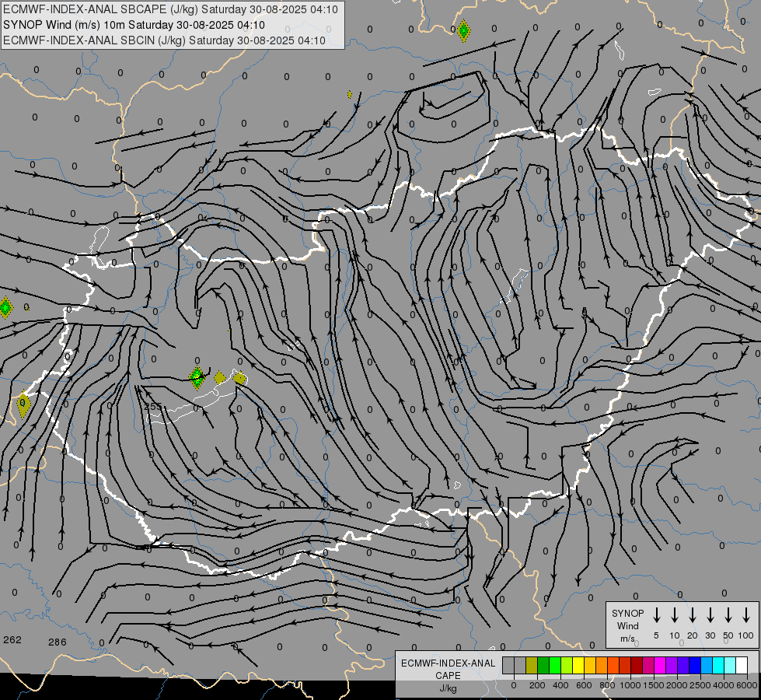This screenshot has height=700, width=761.
Task: Click the wind arrow above the 10 label
Action: [x=674, y=615]
